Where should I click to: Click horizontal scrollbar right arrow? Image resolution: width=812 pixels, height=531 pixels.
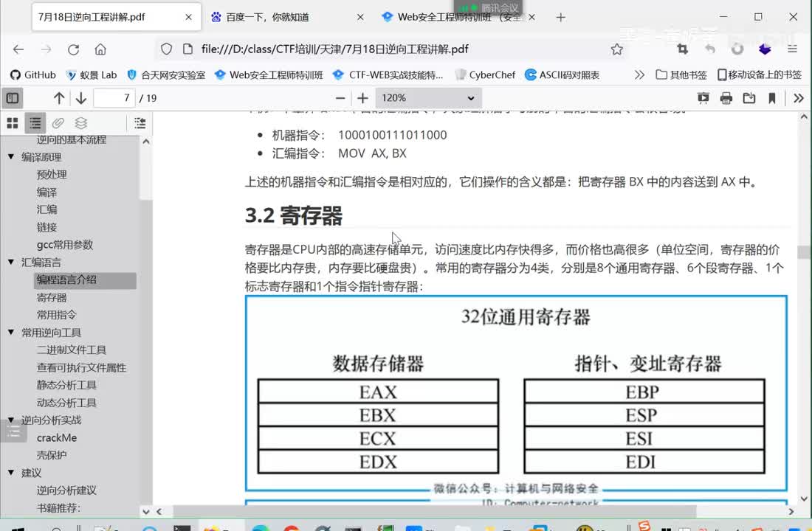tap(791, 511)
